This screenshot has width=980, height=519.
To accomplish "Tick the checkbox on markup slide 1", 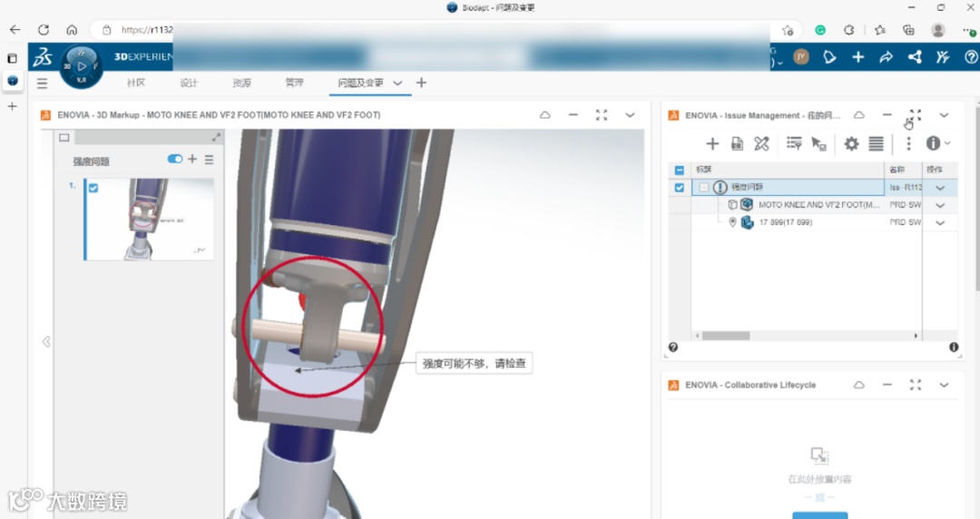I will [x=93, y=188].
